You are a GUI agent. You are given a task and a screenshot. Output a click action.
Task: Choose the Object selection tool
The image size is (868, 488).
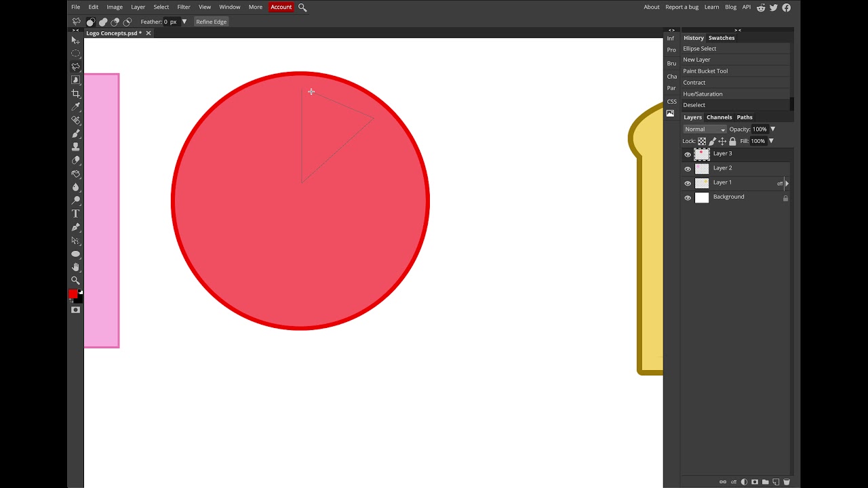click(75, 80)
